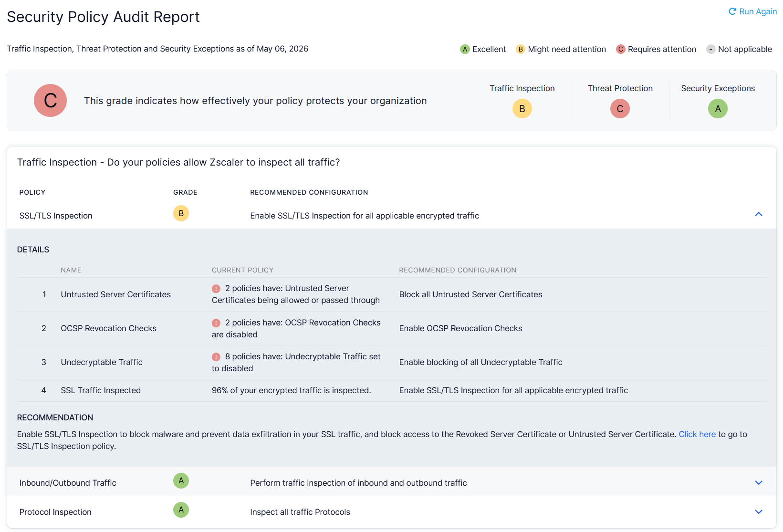Click the SSL Traffic Inspected name cell
Viewport: 783px width, 532px height.
pyautogui.click(x=101, y=390)
